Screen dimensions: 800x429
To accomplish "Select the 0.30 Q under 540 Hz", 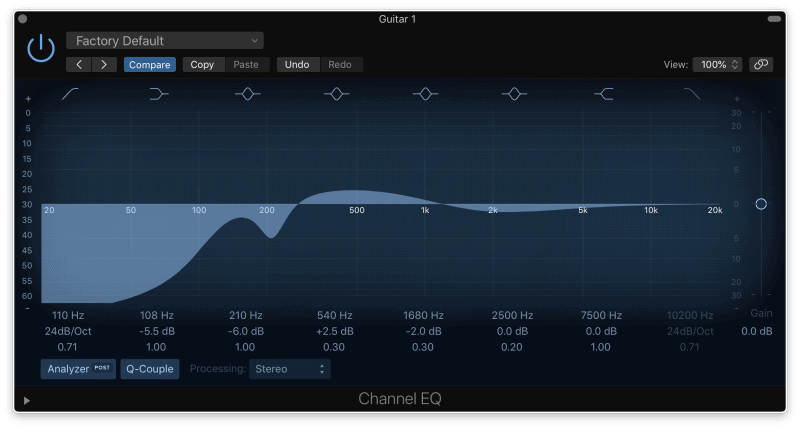I will pos(334,347).
